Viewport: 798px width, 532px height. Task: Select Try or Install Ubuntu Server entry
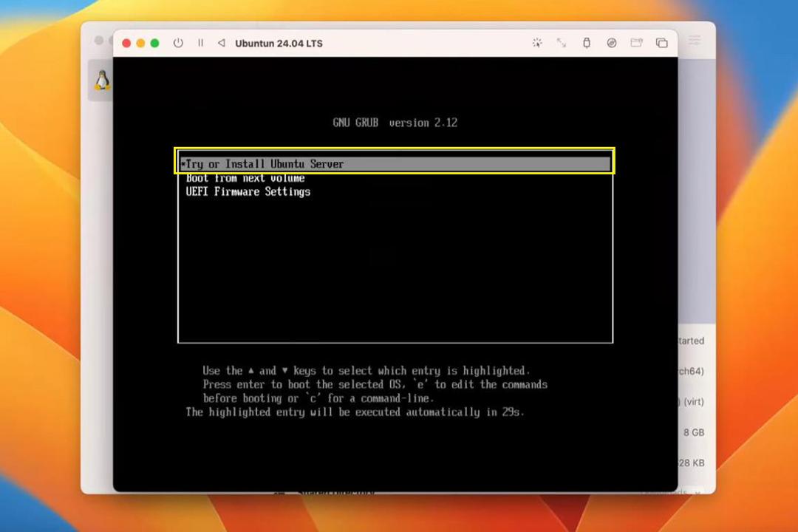point(395,164)
